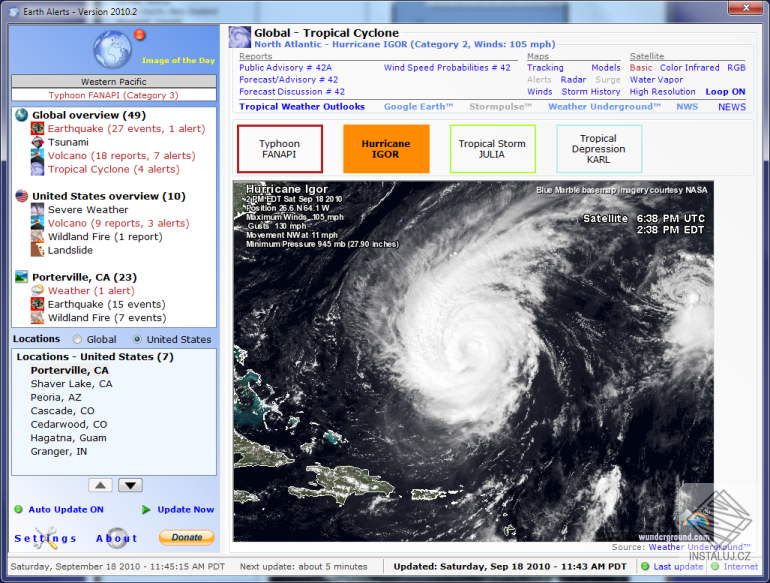The width and height of the screenshot is (770, 583).
Task: Open Wind Speed Probabilities # 42
Action: [447, 68]
